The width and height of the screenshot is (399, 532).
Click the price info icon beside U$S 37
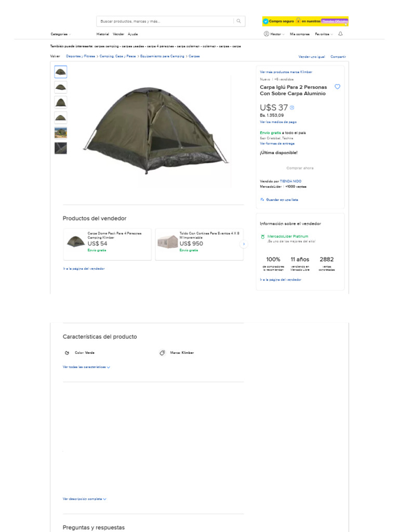pyautogui.click(x=292, y=108)
